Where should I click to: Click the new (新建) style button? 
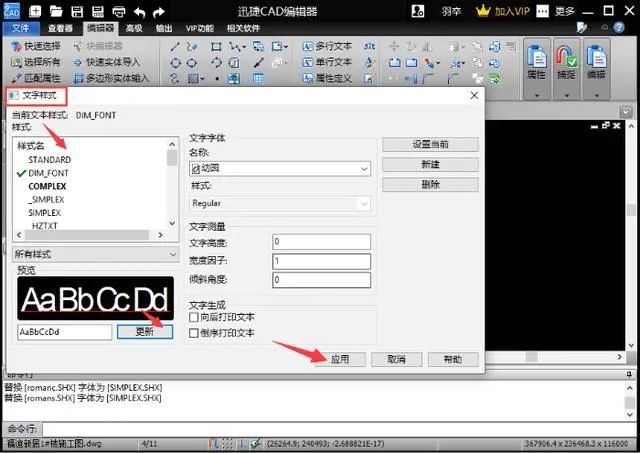tap(430, 164)
